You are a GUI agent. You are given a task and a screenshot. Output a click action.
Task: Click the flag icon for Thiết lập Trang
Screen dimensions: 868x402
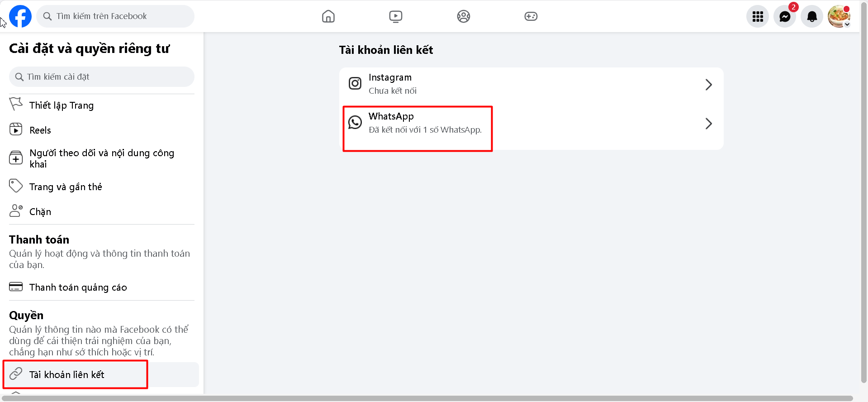16,104
